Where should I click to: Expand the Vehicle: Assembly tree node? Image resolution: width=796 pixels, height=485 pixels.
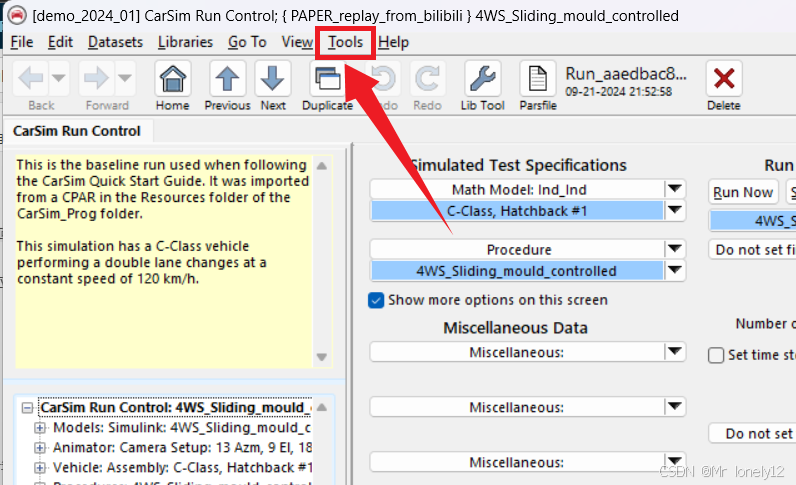[40, 468]
